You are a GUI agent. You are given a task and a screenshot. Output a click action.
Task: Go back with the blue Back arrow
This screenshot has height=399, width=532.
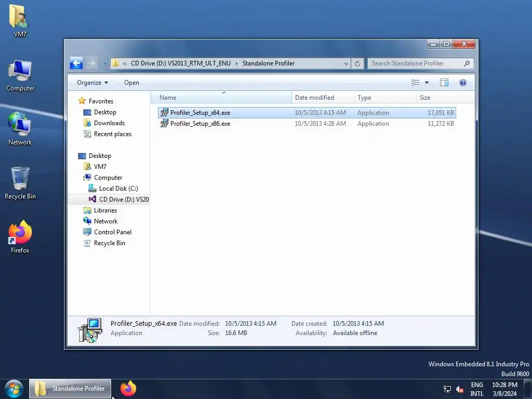click(76, 63)
